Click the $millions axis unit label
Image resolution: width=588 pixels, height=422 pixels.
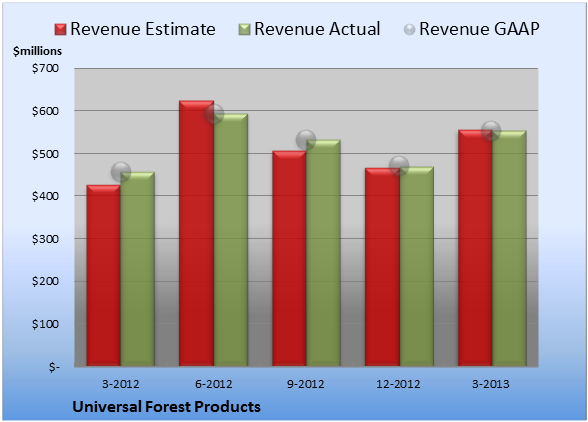(37, 51)
